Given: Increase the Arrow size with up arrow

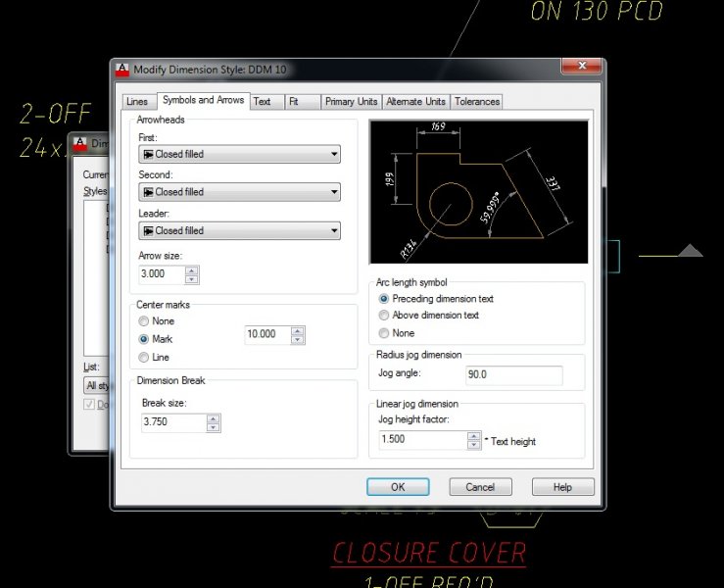Looking at the screenshot, I should pos(192,270).
